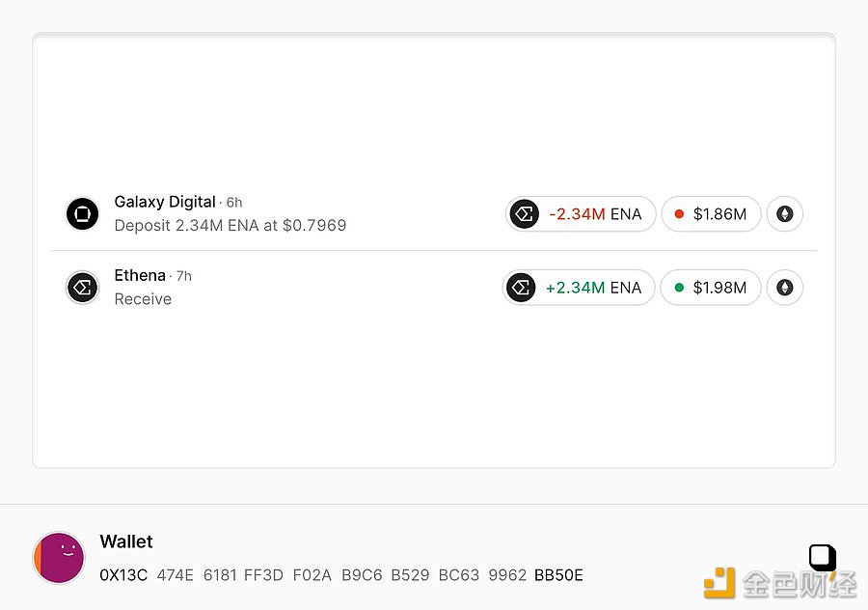Select the 'Receive' transaction label
The width and height of the screenshot is (868, 610).
coord(143,299)
